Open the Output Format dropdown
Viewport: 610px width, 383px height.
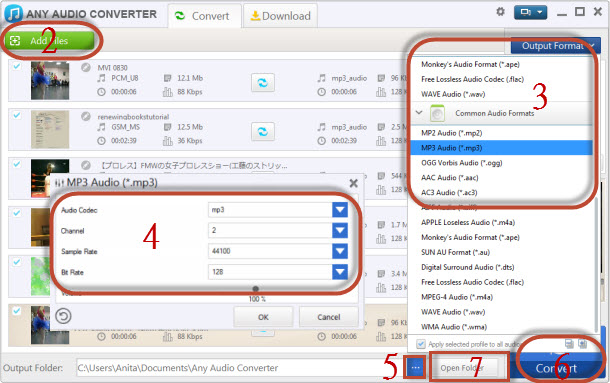point(555,46)
